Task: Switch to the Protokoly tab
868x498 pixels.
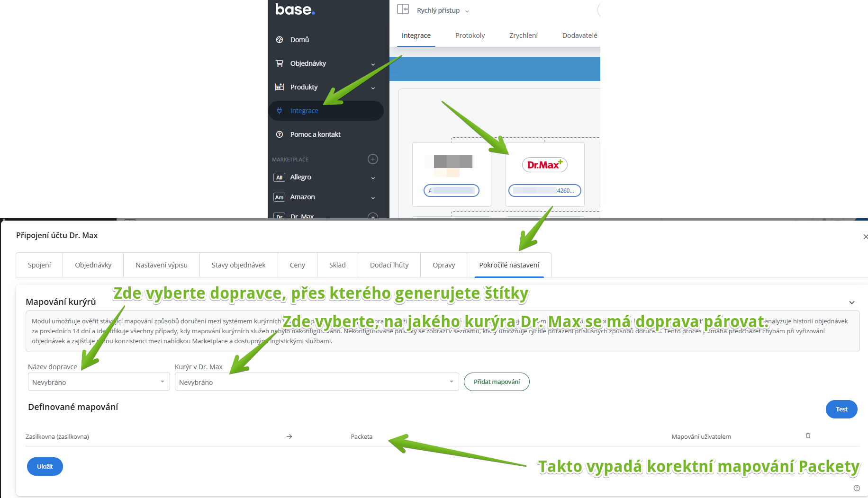Action: coord(470,36)
